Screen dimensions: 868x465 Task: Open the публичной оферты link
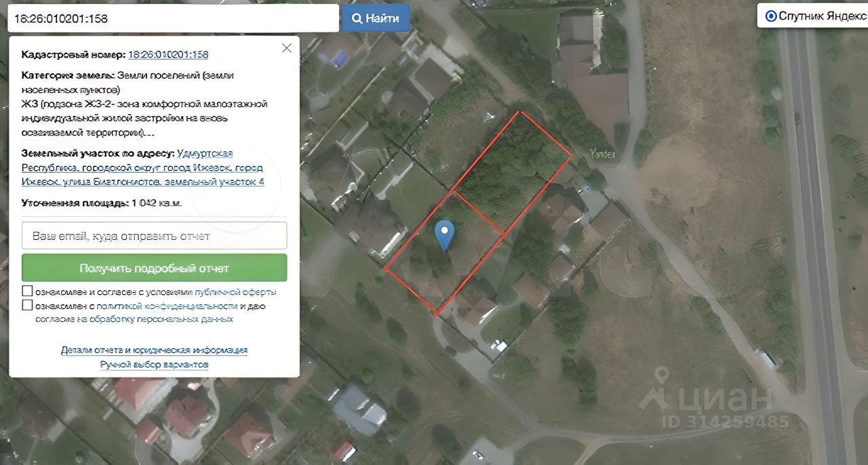[235, 292]
